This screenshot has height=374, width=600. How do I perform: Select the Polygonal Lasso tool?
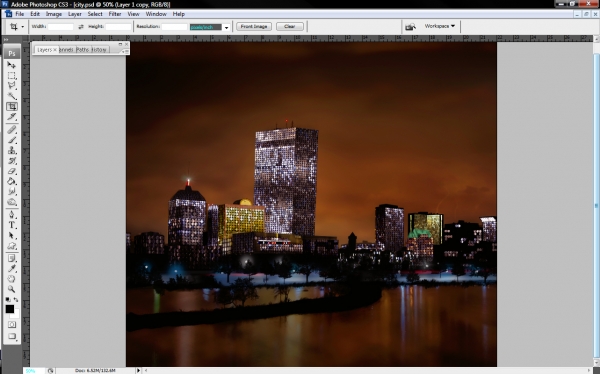pos(12,86)
